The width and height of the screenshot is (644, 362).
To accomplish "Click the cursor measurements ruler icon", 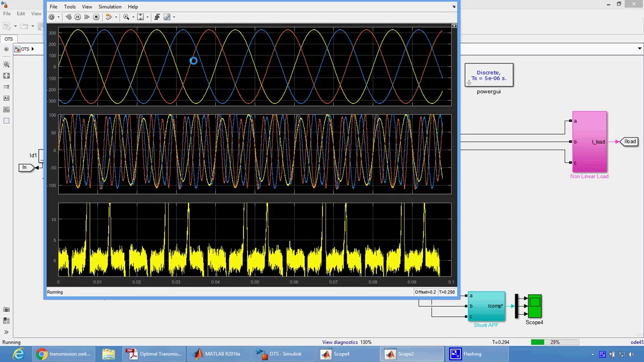I will [x=167, y=17].
